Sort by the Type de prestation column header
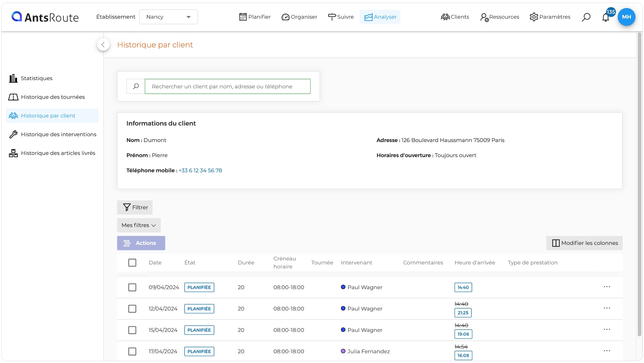The image size is (644, 363). [533, 263]
